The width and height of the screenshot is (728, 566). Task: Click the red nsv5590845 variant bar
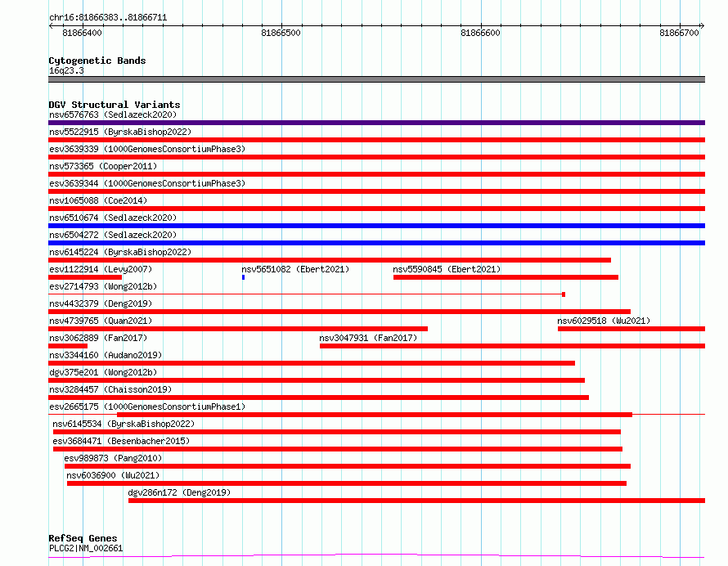[506, 277]
